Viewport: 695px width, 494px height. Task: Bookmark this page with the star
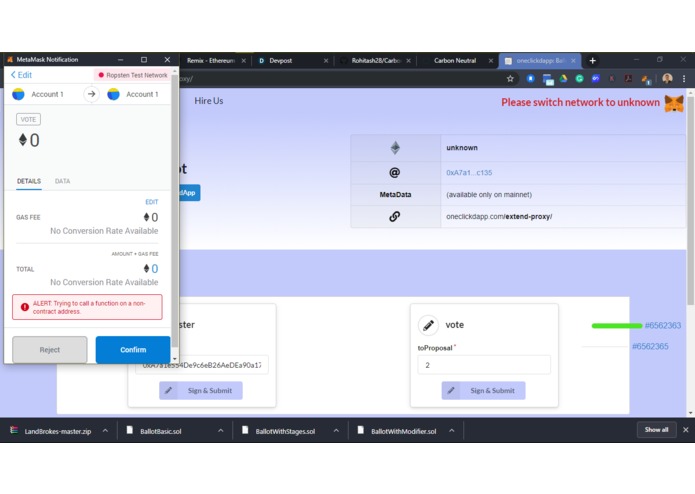click(510, 79)
